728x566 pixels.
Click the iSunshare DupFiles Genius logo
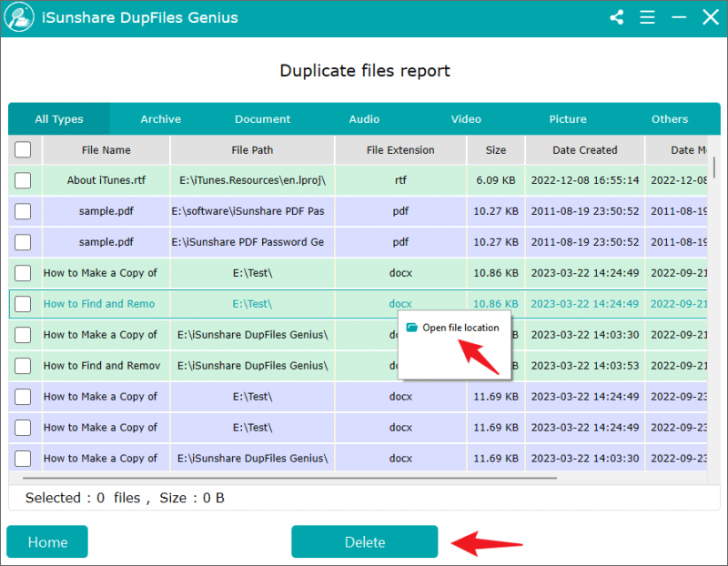(19, 17)
